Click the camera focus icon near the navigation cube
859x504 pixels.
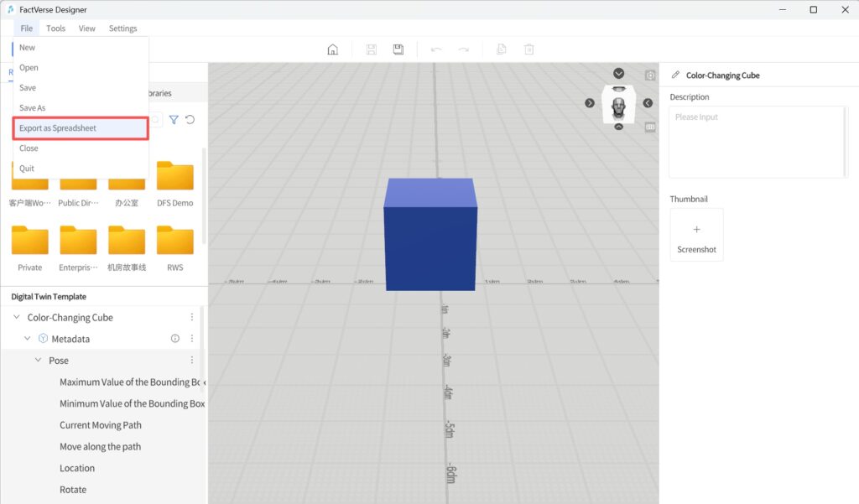[x=650, y=75]
